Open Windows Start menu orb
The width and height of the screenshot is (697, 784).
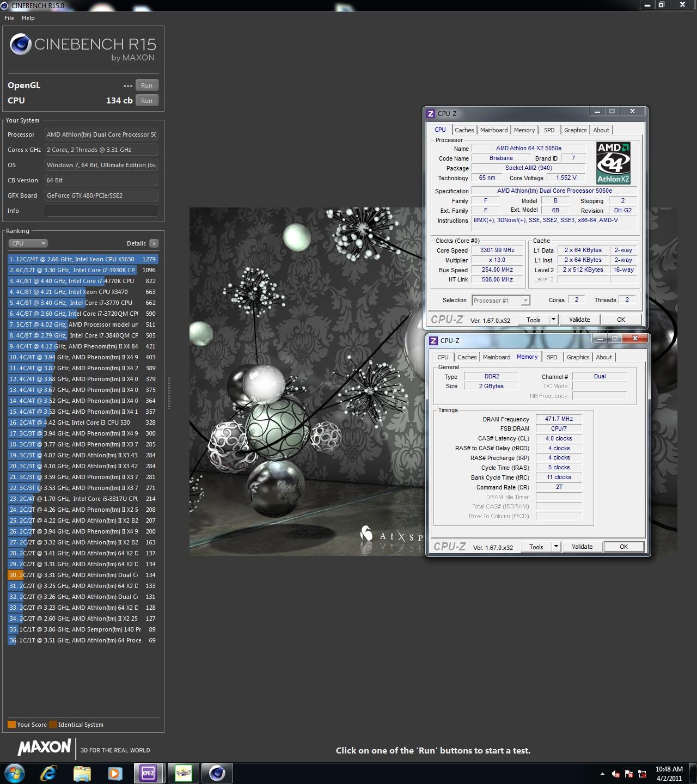(14, 773)
